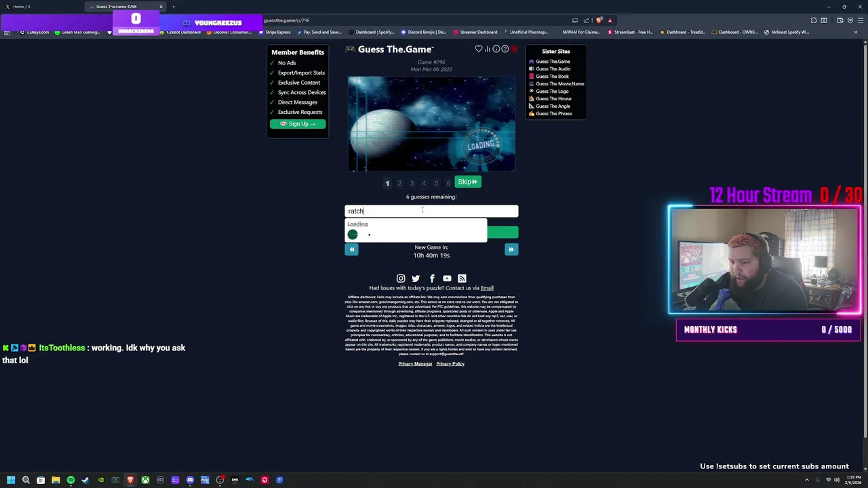Viewport: 868px width, 488px height.
Task: Go to previous game with rewind arrow
Action: pos(351,249)
